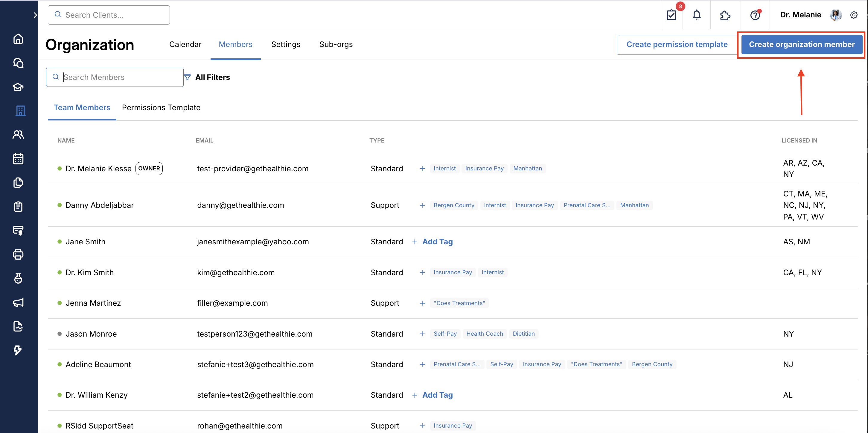
Task: Click Create permission template button
Action: click(x=677, y=45)
